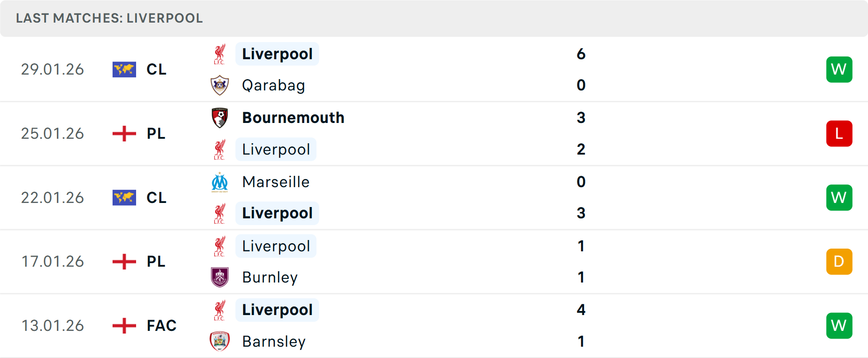Click the Burnley club crest
This screenshot has height=358, width=868.
pos(220,277)
